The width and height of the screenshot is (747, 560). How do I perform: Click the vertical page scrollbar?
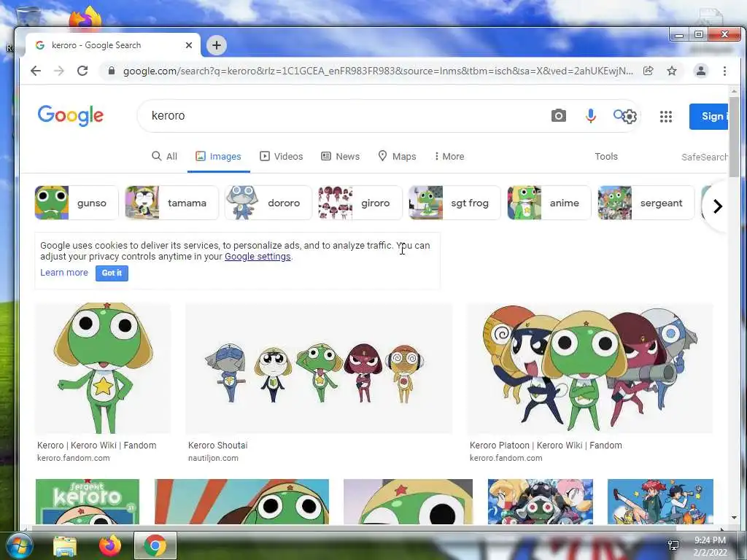[734, 136]
